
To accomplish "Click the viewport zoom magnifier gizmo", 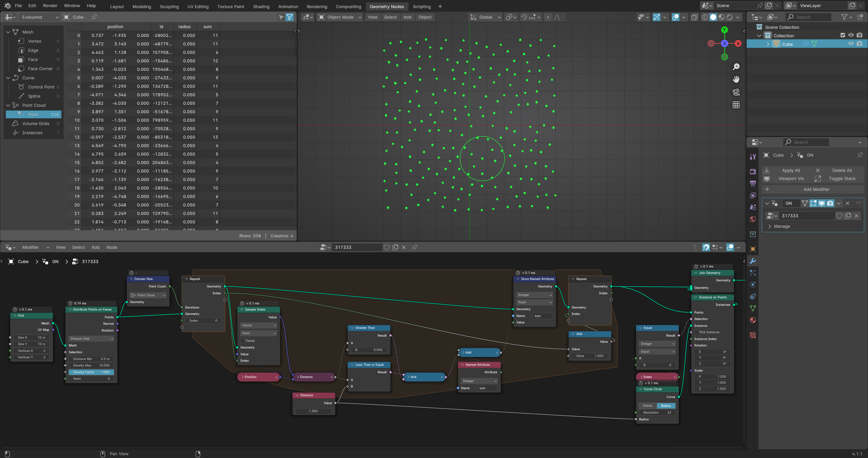I will (736, 67).
